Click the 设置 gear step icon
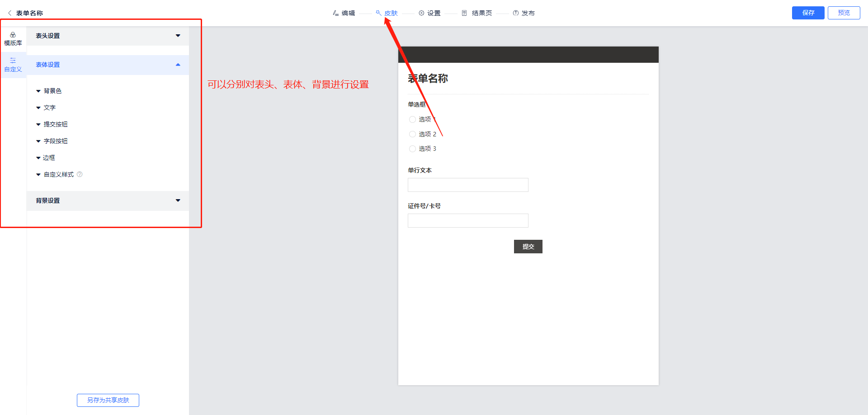This screenshot has width=868, height=415. point(421,13)
